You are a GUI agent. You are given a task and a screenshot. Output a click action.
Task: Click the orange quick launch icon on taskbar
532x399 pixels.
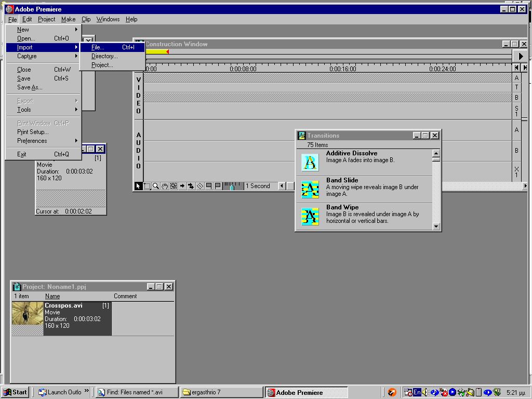click(x=392, y=392)
